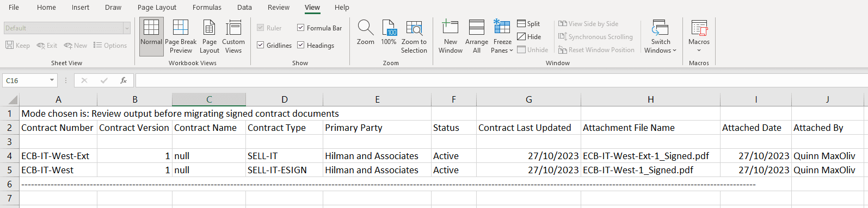Hide the current window
The width and height of the screenshot is (868, 208).
click(529, 36)
